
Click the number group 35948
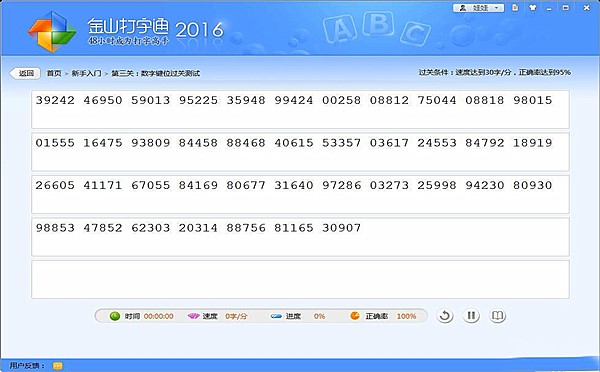click(246, 100)
